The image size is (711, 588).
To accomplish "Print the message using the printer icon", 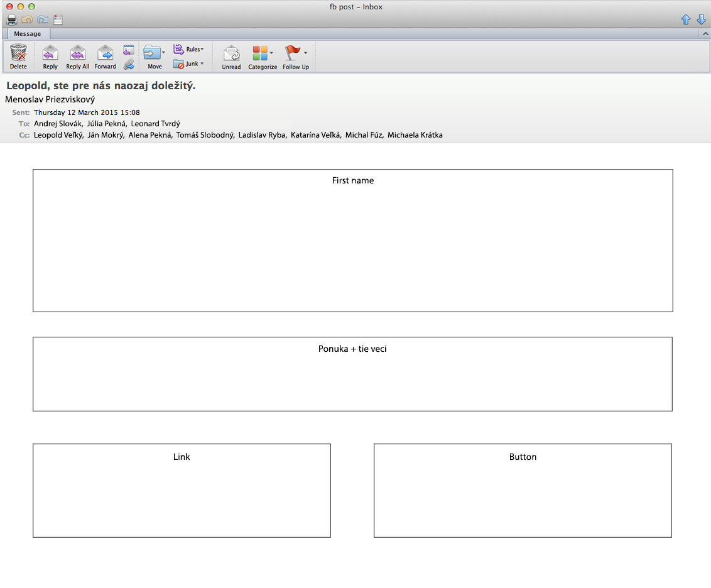I will point(12,19).
